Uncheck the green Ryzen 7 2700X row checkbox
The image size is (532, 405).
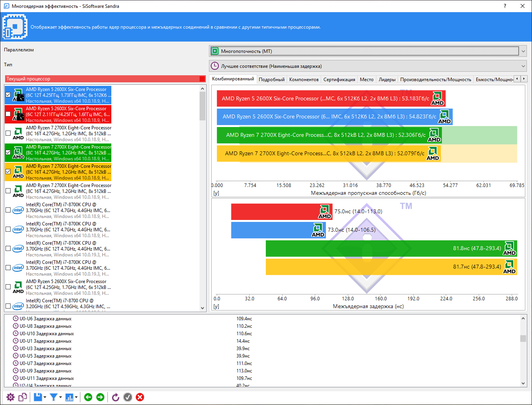coord(8,152)
